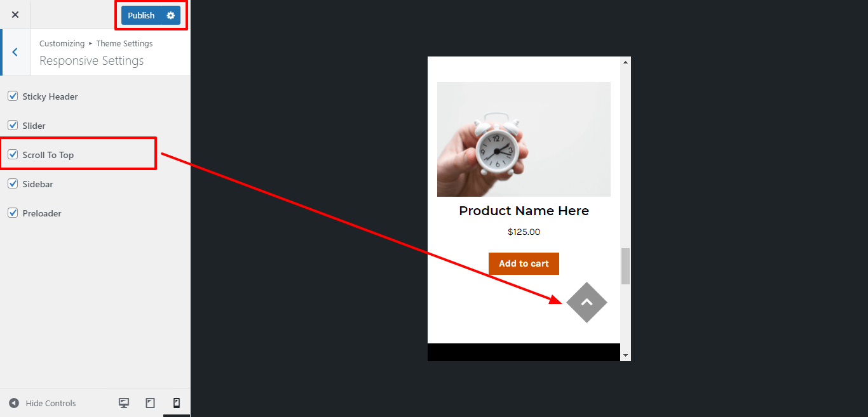Click the preview scrollbar up arrow
Screen dimensions: 868x417
coord(625,62)
